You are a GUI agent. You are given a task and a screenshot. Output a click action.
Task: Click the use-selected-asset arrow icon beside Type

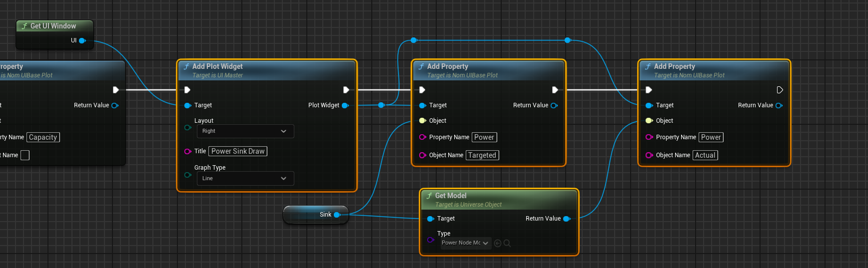(497, 243)
